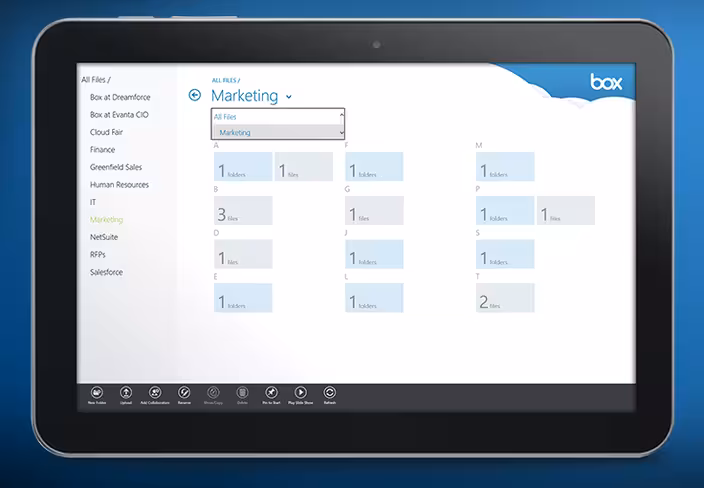Open the 2 files tile under T
The width and height of the screenshot is (704, 488).
(505, 298)
